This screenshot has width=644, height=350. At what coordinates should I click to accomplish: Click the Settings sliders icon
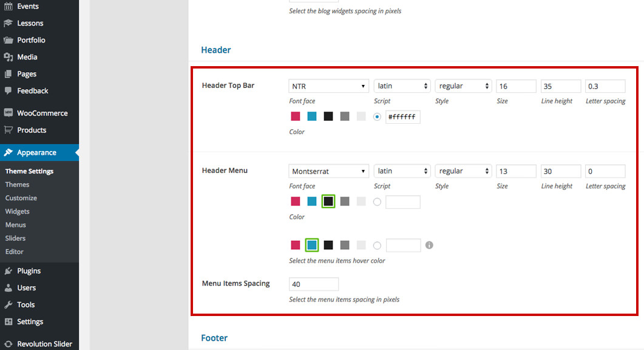(8, 321)
